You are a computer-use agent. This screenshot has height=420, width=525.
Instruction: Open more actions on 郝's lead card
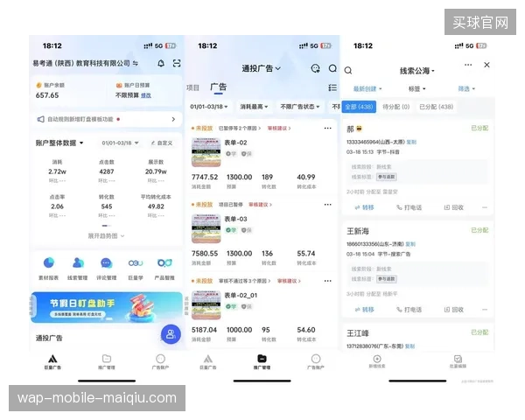click(485, 207)
